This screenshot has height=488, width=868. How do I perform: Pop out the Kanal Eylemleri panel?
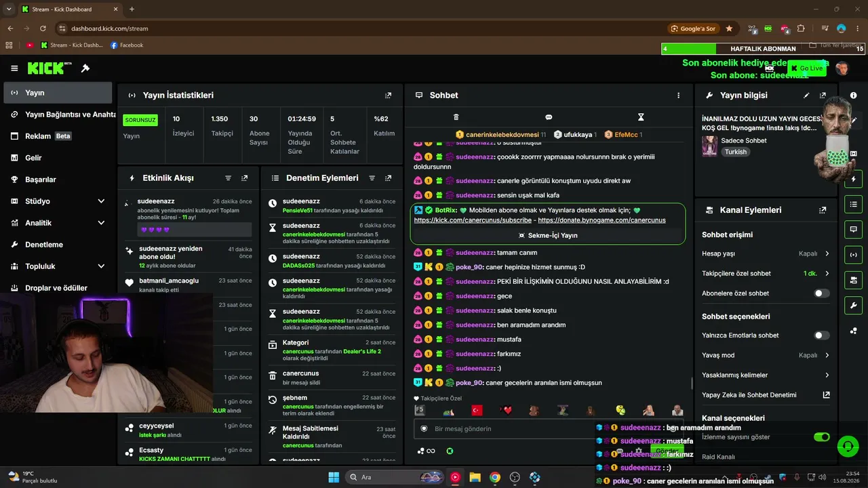coord(823,210)
